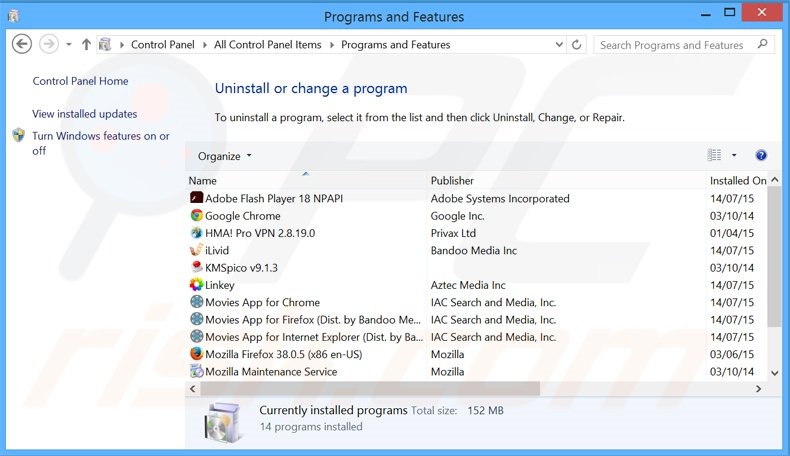Select HMA! Pro VPN 2.8.19.0 entry

[260, 233]
